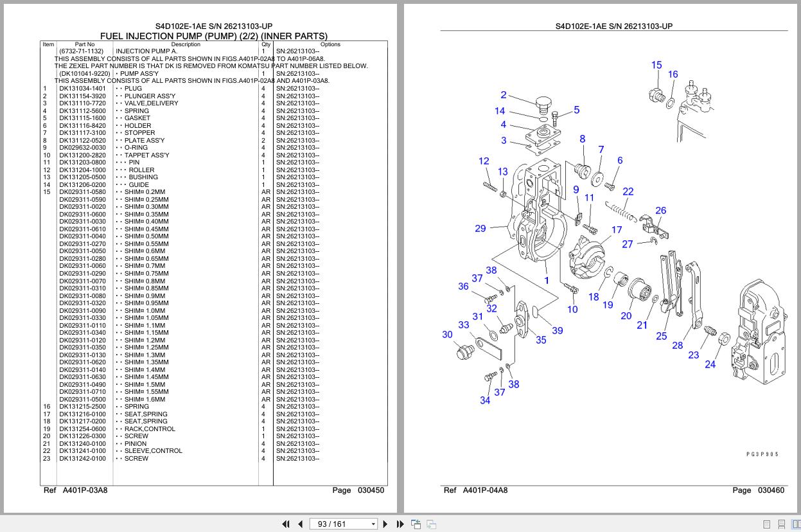Click Ref A401P-04A8 footer on right page
The height and width of the screenshot is (532, 801).
(475, 490)
